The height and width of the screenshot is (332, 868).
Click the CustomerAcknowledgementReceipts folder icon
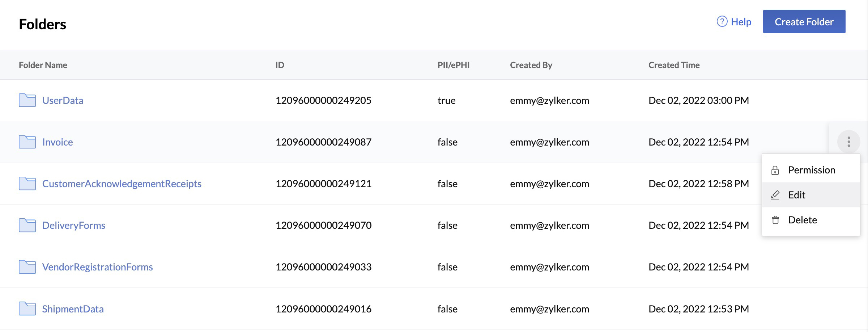(x=27, y=184)
